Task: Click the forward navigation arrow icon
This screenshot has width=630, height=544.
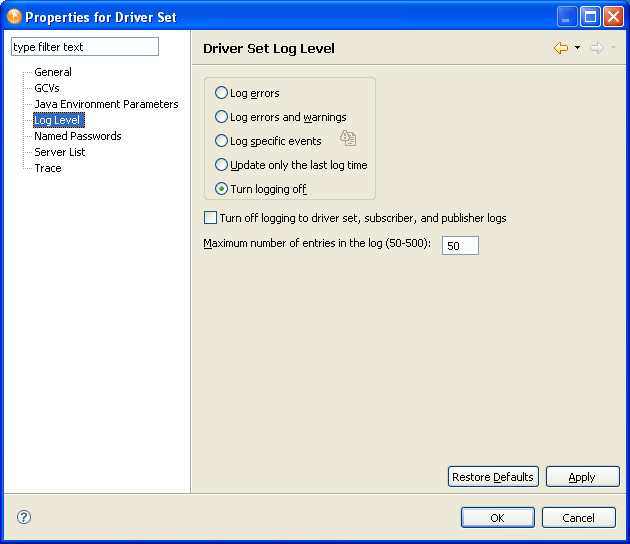Action: [x=596, y=48]
